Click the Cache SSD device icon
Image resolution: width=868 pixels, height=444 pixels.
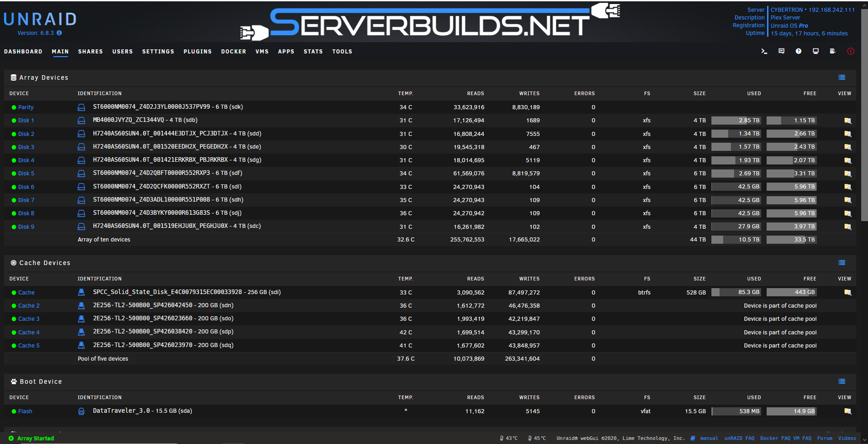81,292
